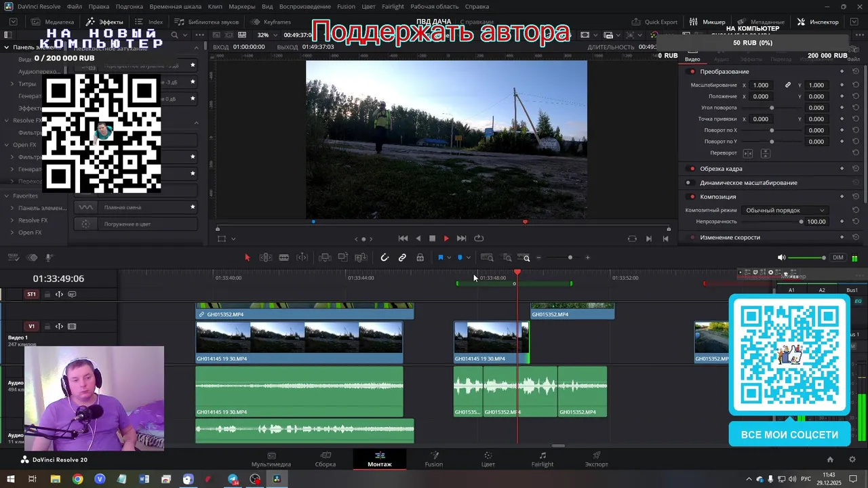
Task: Open the Файл menu
Action: pos(75,6)
